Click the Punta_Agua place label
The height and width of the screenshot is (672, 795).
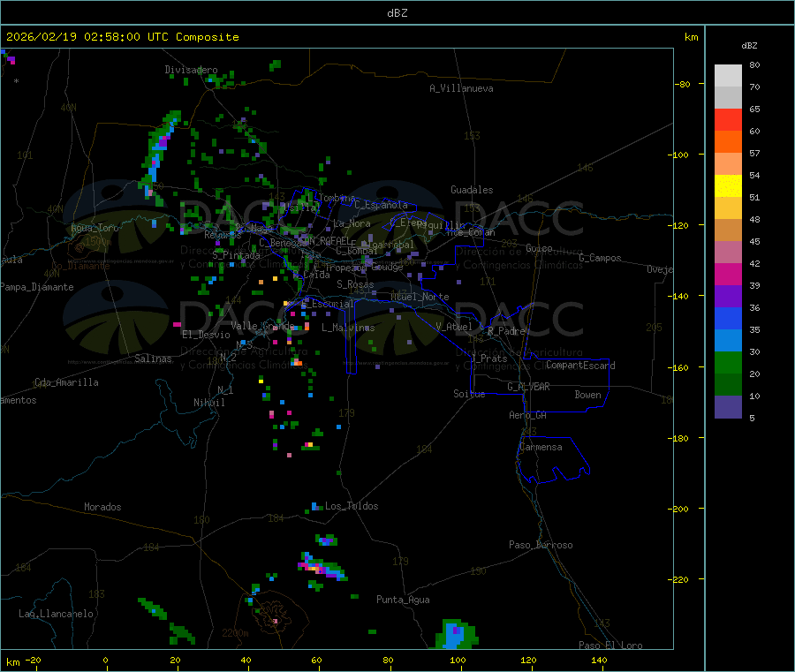click(x=403, y=600)
